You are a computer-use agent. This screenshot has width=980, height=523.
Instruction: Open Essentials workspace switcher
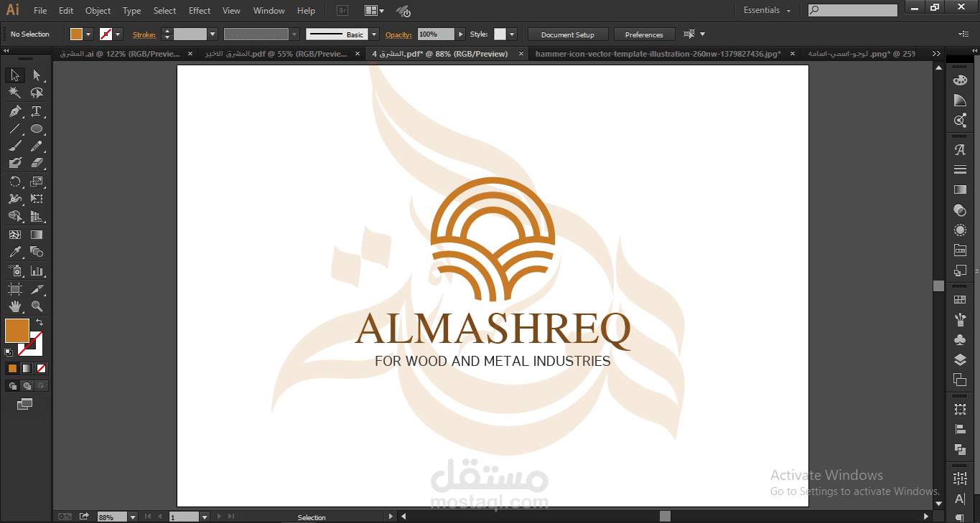point(767,11)
